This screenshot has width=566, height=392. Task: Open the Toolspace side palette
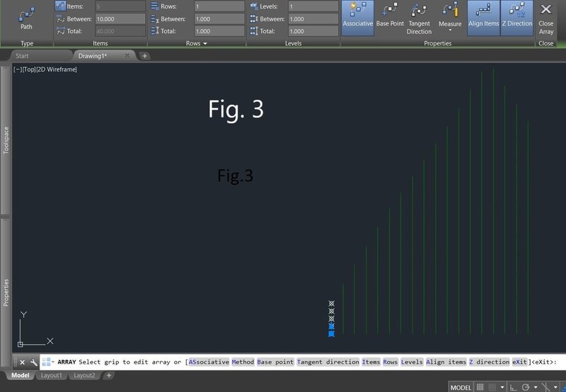[x=6, y=140]
